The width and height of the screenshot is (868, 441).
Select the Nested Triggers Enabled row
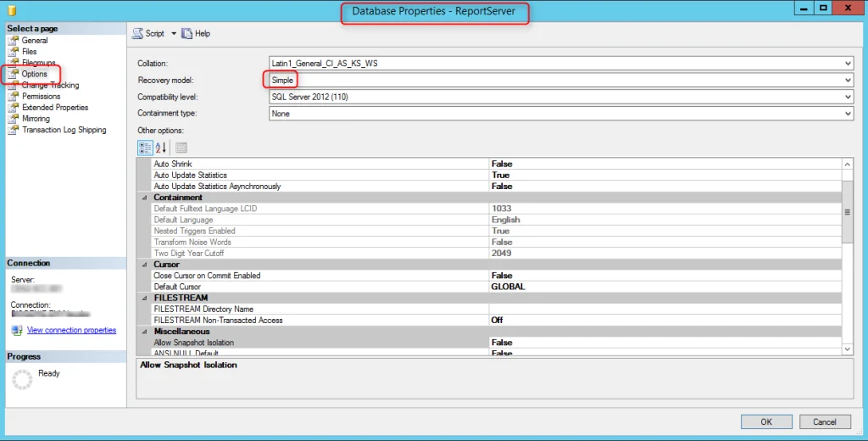(x=497, y=231)
